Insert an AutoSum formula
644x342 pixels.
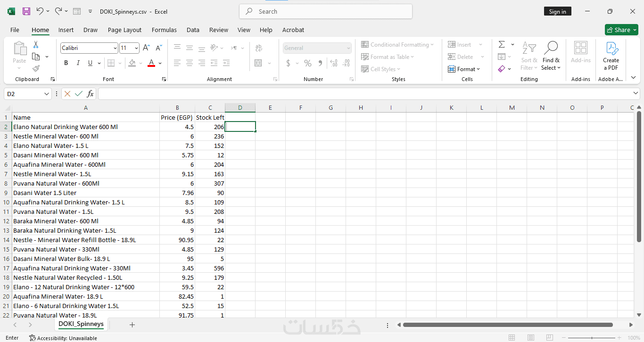pyautogui.click(x=502, y=44)
